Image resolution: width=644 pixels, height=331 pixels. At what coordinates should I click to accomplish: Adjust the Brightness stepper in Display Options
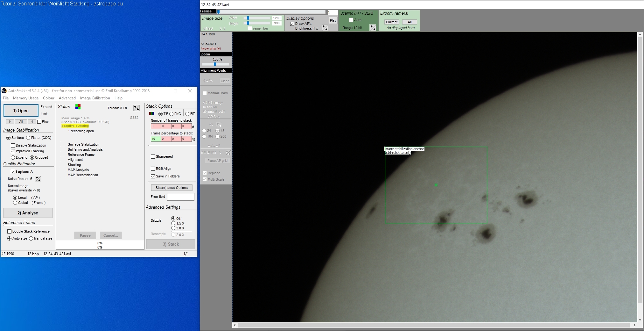point(325,28)
